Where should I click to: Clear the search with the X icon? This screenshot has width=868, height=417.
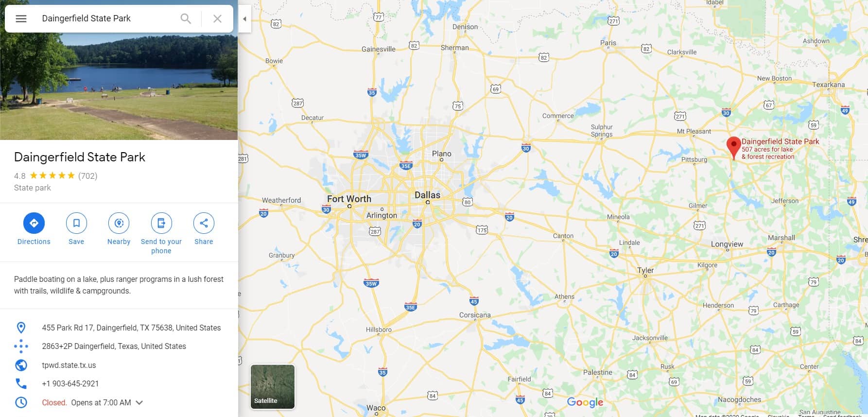click(x=217, y=18)
